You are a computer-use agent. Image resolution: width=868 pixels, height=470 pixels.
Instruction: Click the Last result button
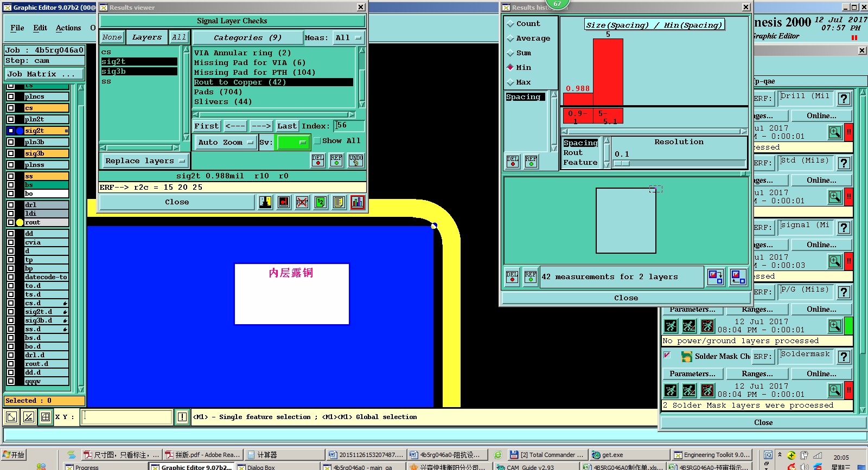(287, 126)
